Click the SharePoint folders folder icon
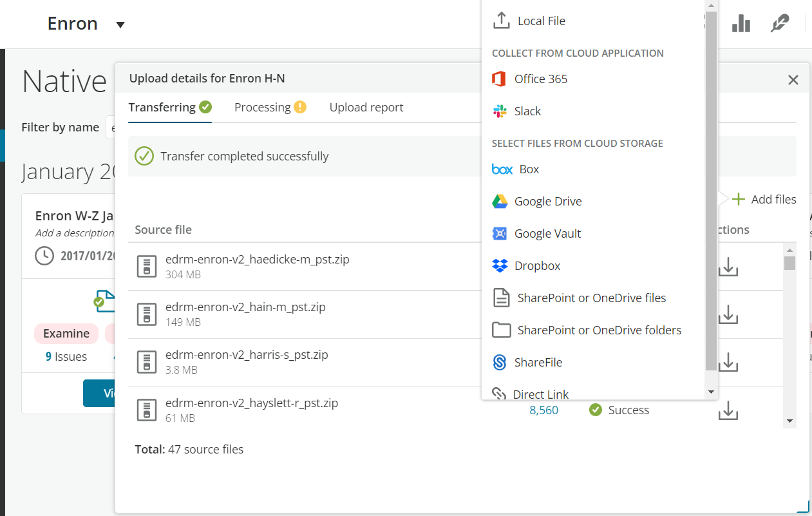 pos(502,330)
